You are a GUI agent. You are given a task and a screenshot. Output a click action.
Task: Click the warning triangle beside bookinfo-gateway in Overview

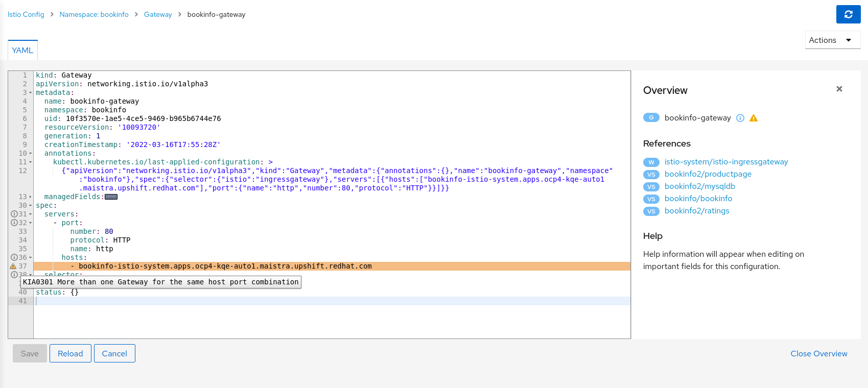click(754, 118)
